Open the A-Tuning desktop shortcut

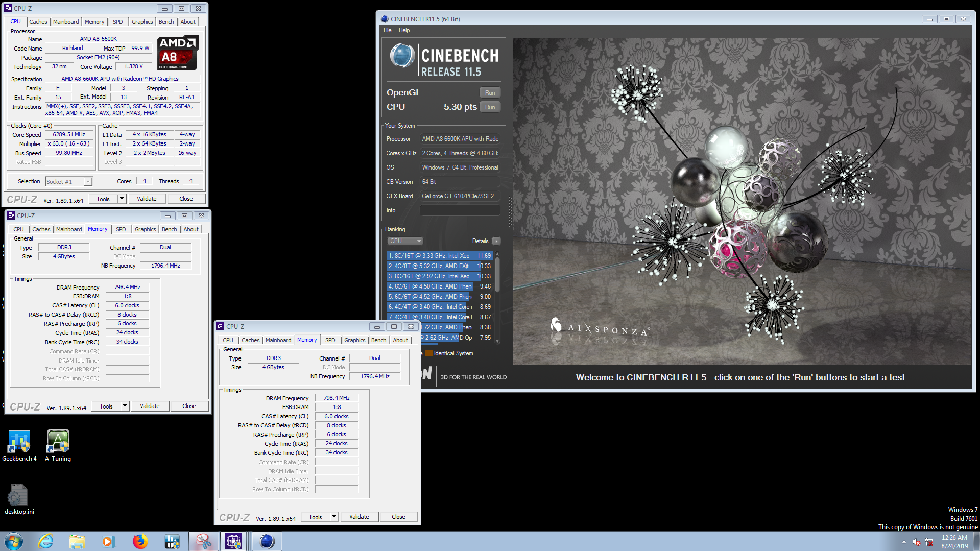58,446
